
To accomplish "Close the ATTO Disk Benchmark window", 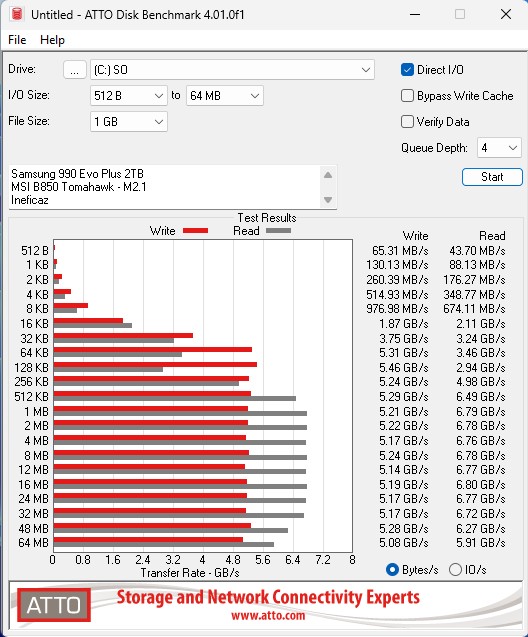I will tap(506, 15).
